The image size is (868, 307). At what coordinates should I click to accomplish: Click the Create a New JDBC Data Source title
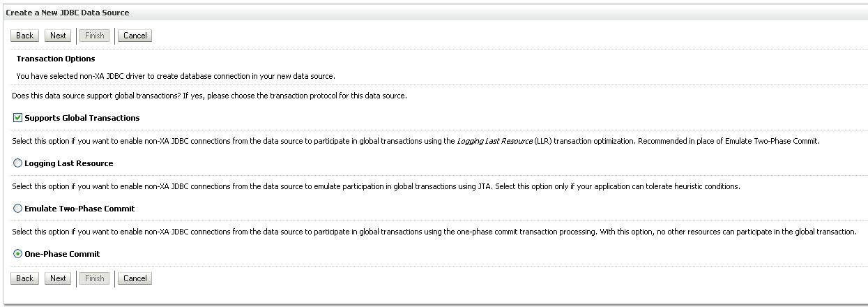tap(68, 13)
